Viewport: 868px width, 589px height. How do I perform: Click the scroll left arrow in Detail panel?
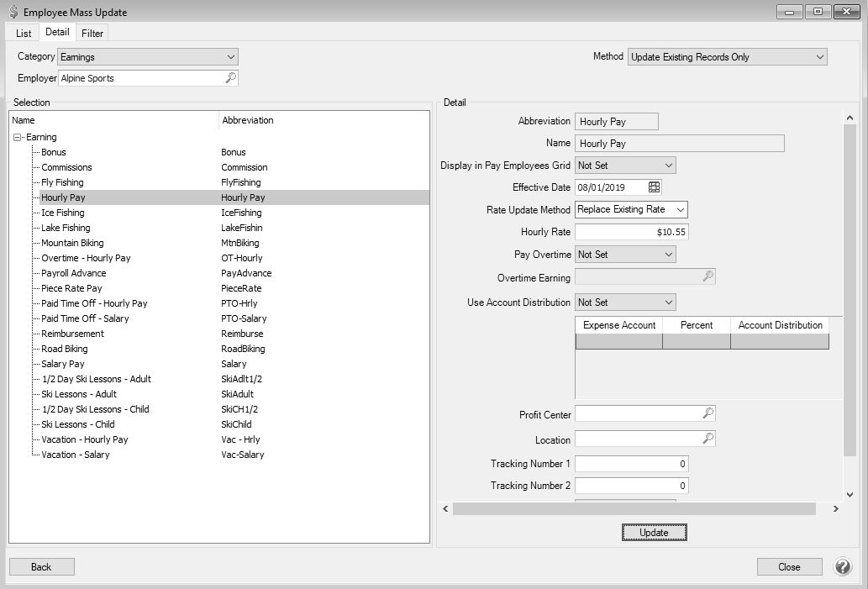445,508
